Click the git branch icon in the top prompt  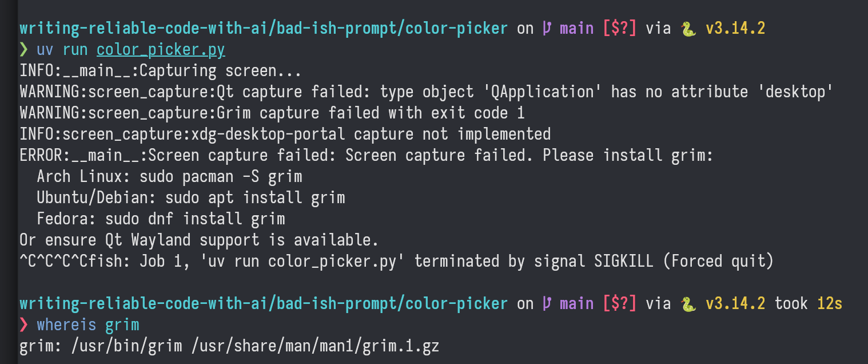coord(547,28)
